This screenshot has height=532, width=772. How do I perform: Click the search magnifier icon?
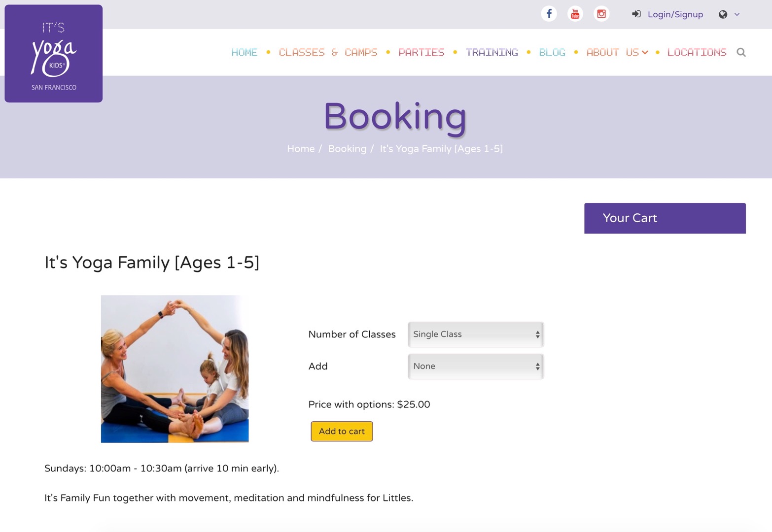(741, 52)
